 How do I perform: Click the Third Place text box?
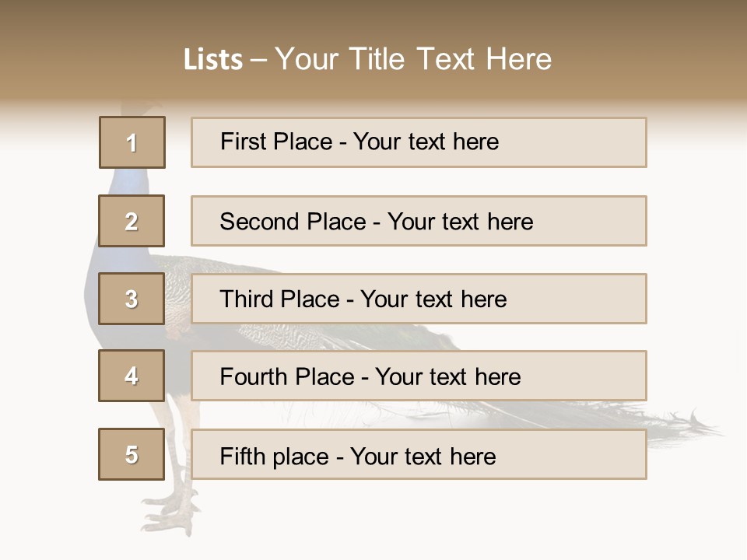click(x=419, y=299)
